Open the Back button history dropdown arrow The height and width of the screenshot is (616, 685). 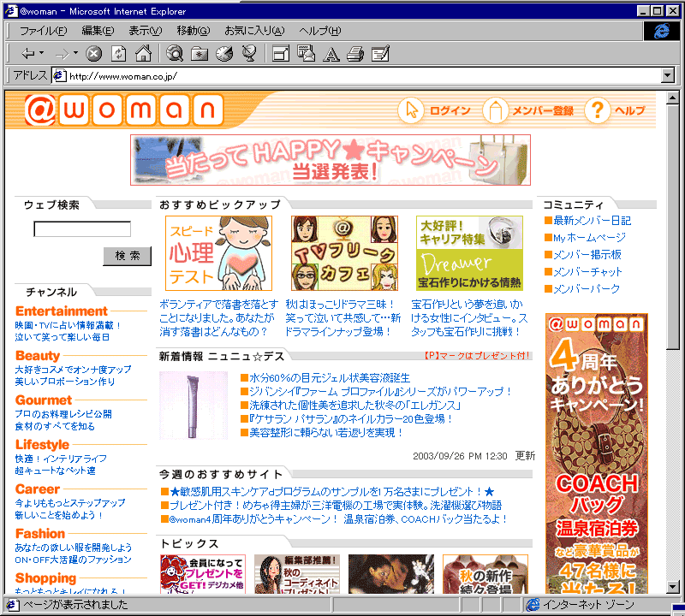(x=41, y=53)
